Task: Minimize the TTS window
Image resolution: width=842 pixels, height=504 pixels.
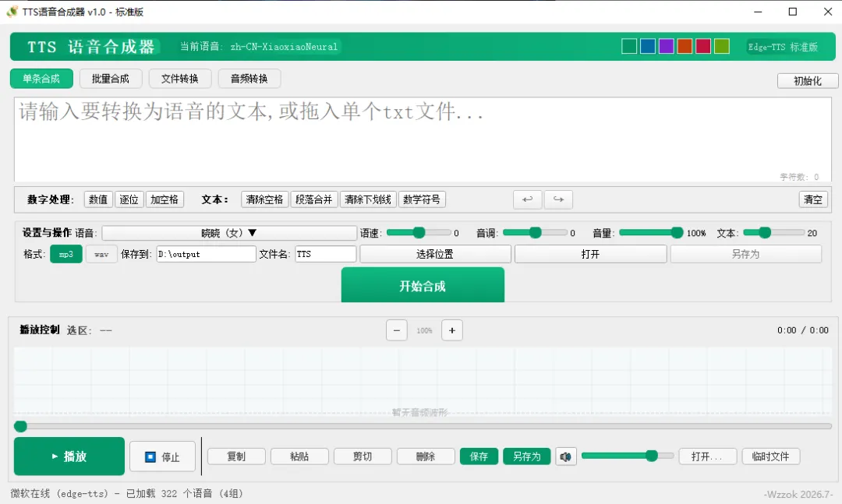Action: point(758,12)
